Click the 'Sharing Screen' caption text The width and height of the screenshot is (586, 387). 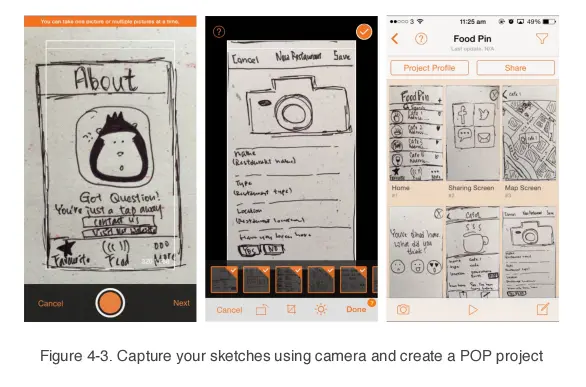(x=471, y=188)
